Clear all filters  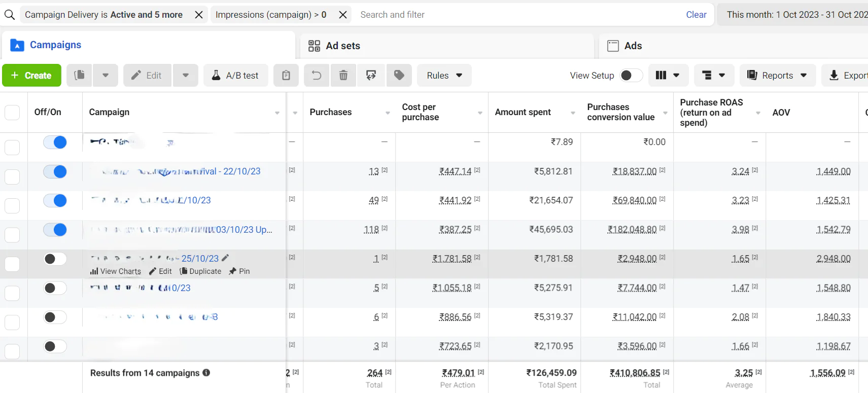696,15
